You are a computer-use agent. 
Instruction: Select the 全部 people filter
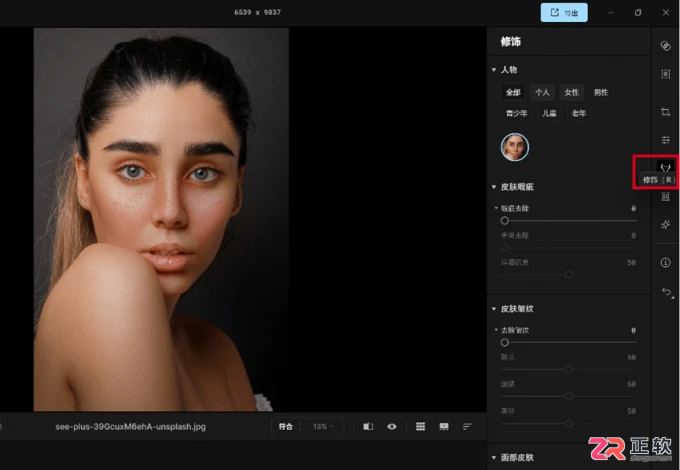point(513,92)
